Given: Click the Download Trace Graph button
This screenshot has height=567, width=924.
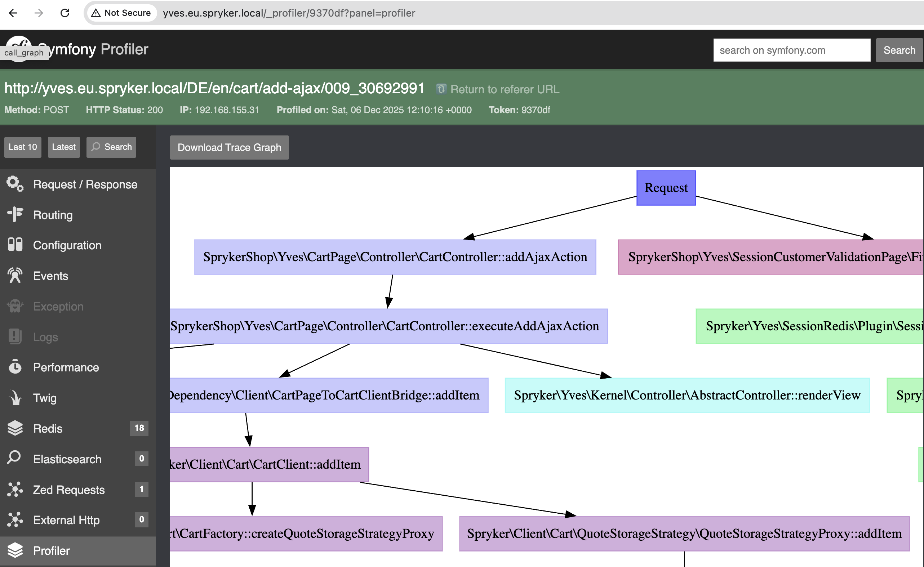Looking at the screenshot, I should pos(229,147).
